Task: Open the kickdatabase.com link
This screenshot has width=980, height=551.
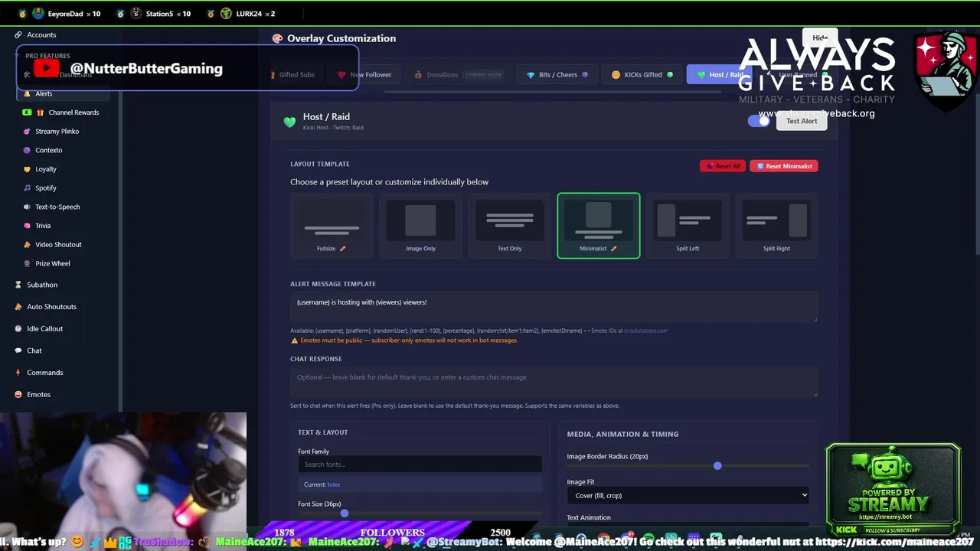Action: pos(646,331)
